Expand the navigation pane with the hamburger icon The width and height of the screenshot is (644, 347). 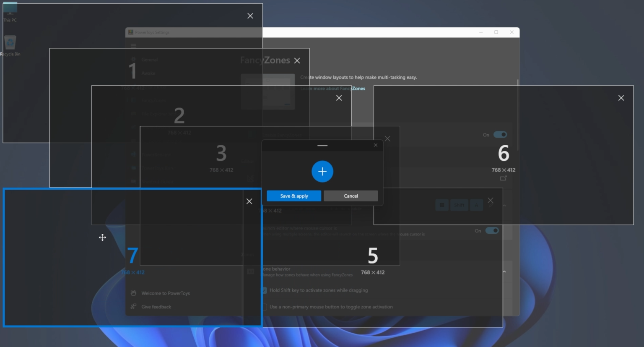click(x=133, y=45)
